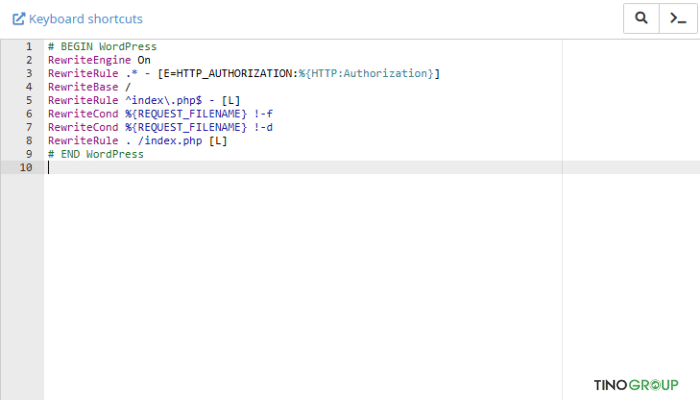
Task: Click the external link icon beside Keyboard shortcuts
Action: pyautogui.click(x=18, y=19)
